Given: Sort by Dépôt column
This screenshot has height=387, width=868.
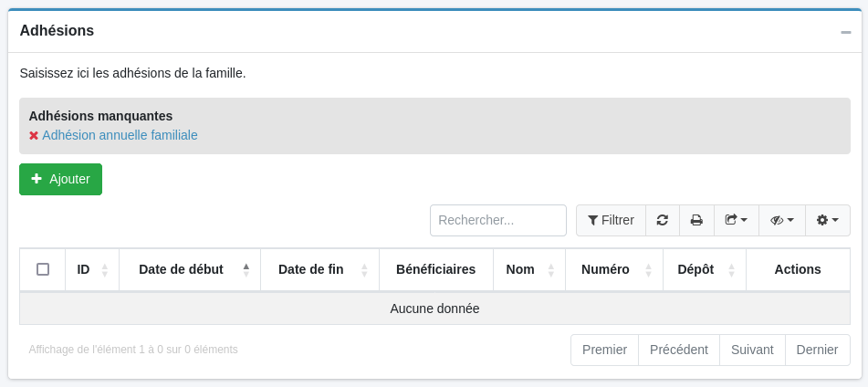Looking at the screenshot, I should click(705, 269).
